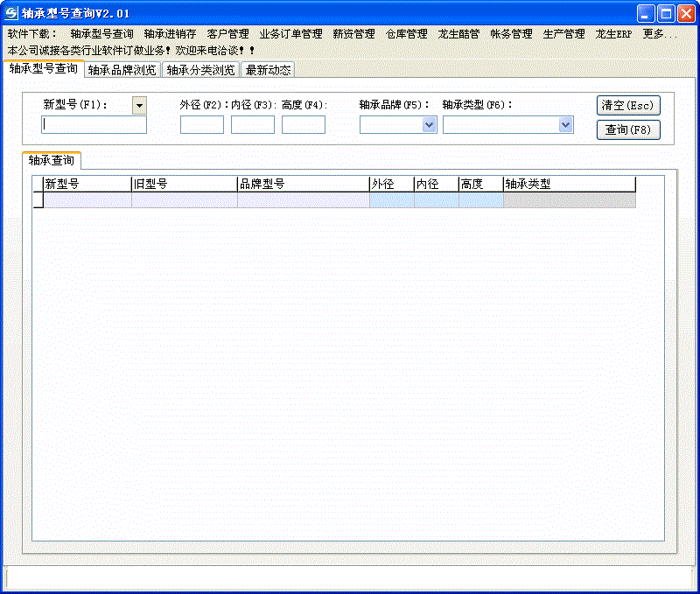700x594 pixels.
Task: Click the 外径(F2) input box
Action: tap(202, 124)
